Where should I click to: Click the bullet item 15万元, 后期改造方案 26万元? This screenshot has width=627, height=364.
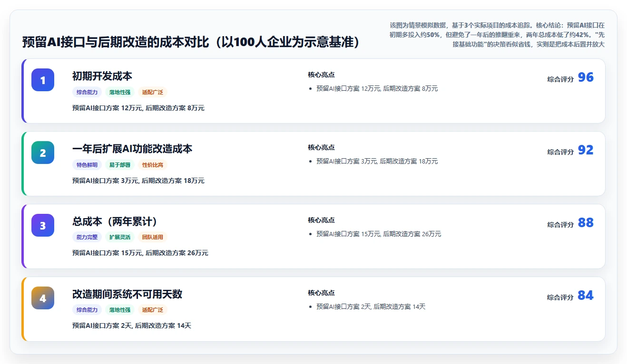[x=379, y=234]
